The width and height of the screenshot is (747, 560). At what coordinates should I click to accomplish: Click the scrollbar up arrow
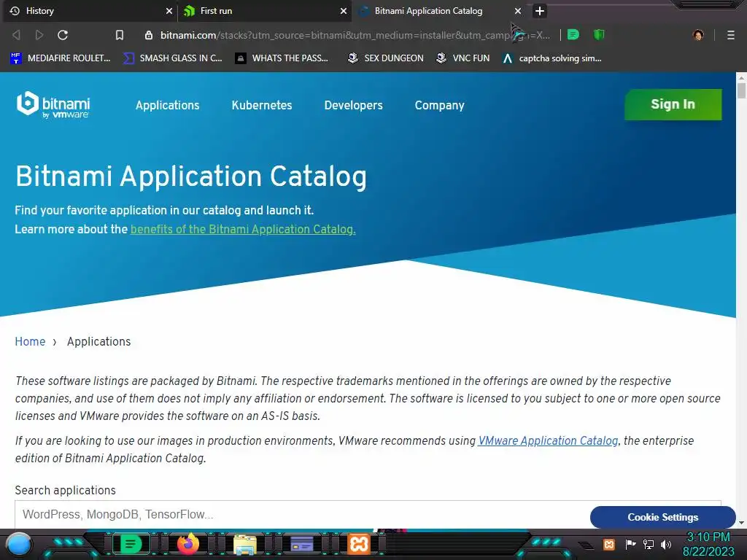point(741,77)
